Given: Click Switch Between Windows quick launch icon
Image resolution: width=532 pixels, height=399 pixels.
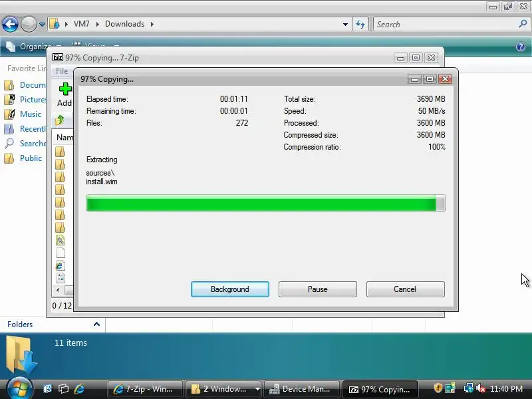Looking at the screenshot, I should [63, 388].
